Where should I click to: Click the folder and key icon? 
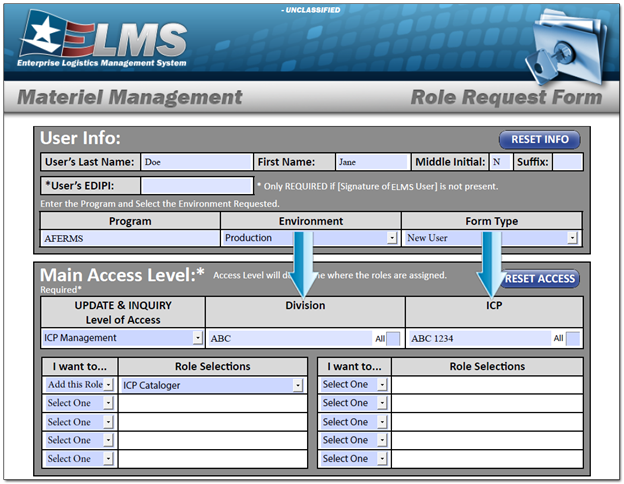pyautogui.click(x=567, y=45)
